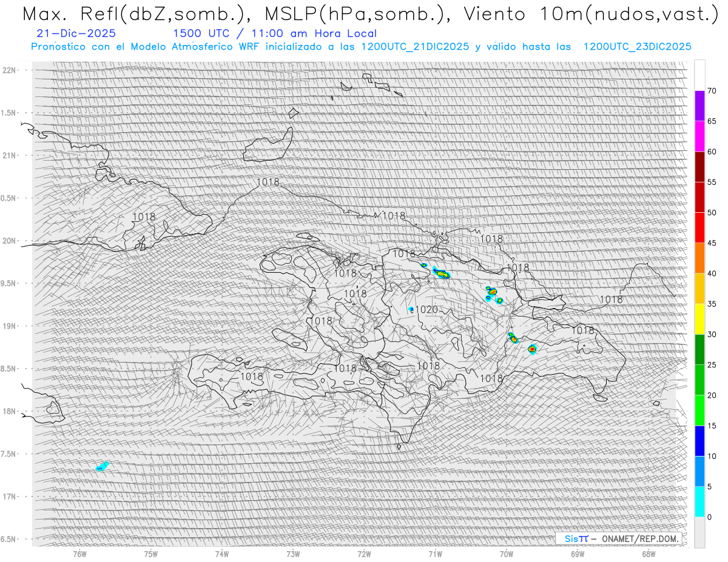Screen dimensions: 728x562
Task: Click the cyan 0–5 dBZ legend swatch
Action: (699, 502)
